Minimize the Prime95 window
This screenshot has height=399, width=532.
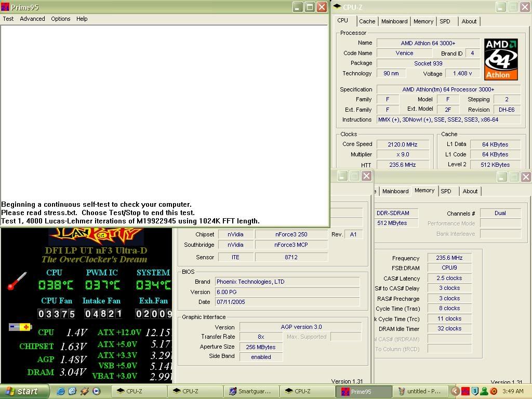[298, 7]
